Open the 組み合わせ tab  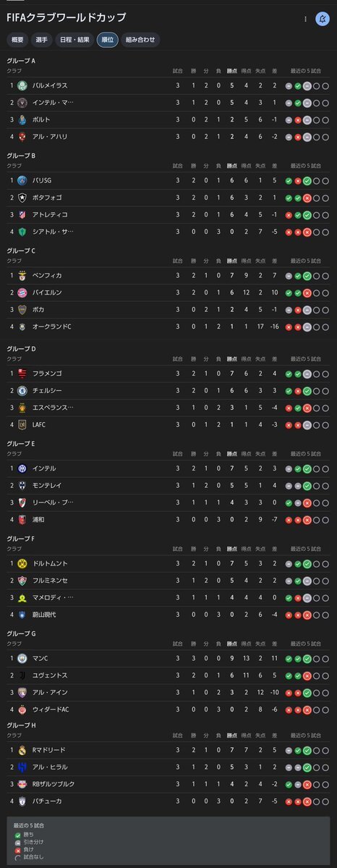[x=141, y=40]
